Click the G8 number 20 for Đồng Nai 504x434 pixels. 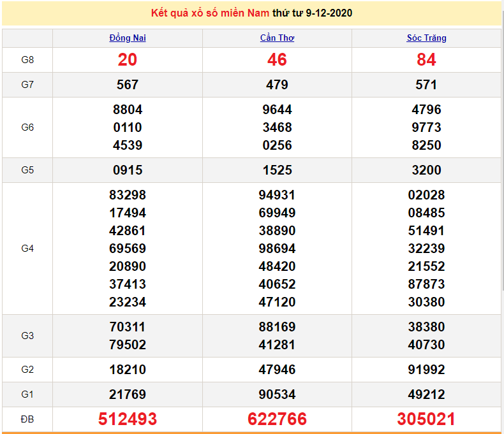pyautogui.click(x=128, y=60)
